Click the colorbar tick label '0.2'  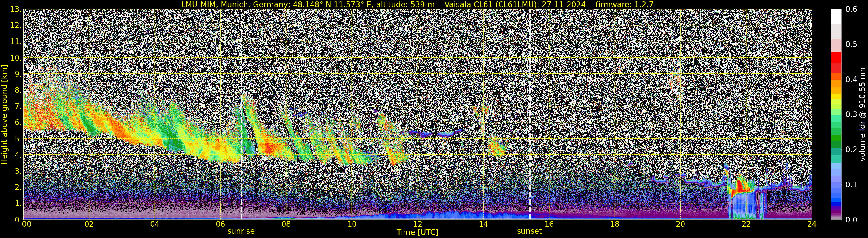pos(851,150)
